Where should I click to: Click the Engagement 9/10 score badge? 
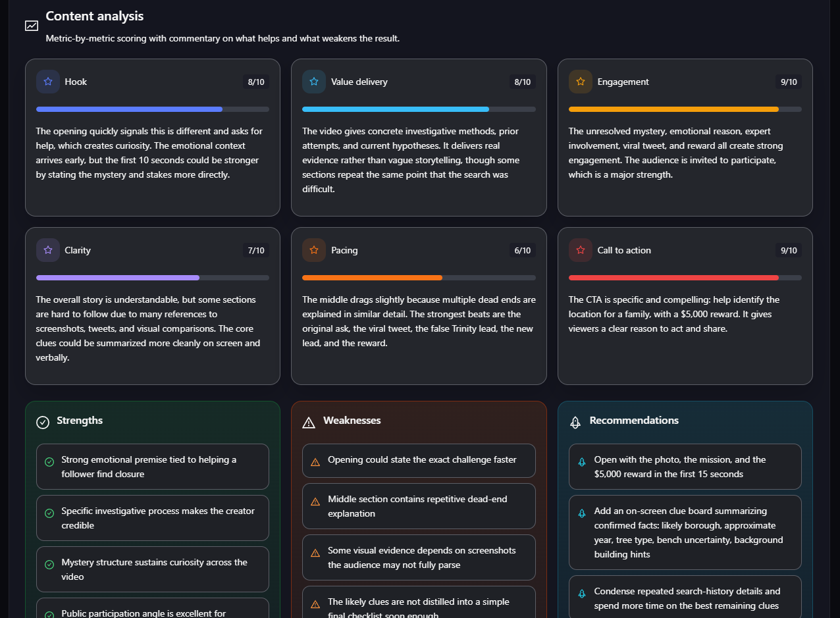click(x=789, y=82)
